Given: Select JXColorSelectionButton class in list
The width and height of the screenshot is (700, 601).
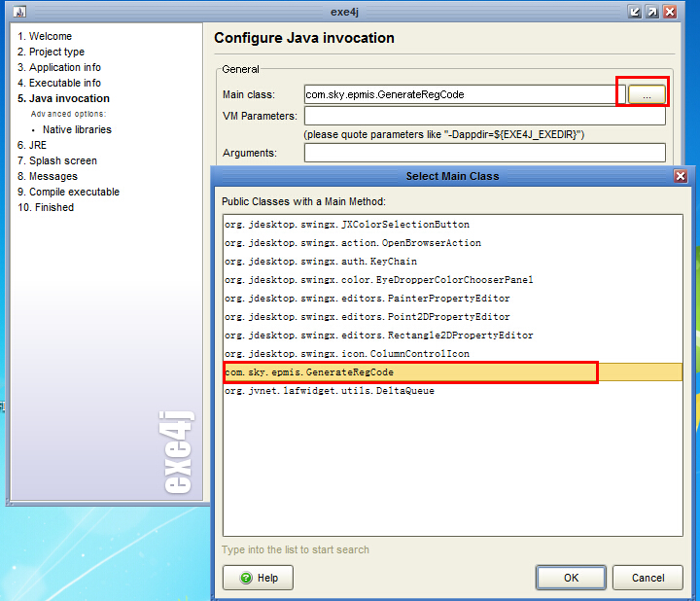Looking at the screenshot, I should coord(346,225).
